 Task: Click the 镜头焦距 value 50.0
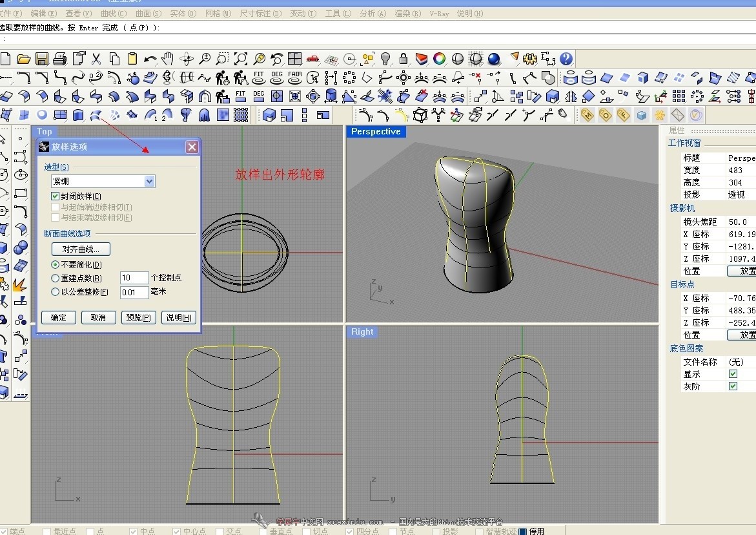(738, 222)
